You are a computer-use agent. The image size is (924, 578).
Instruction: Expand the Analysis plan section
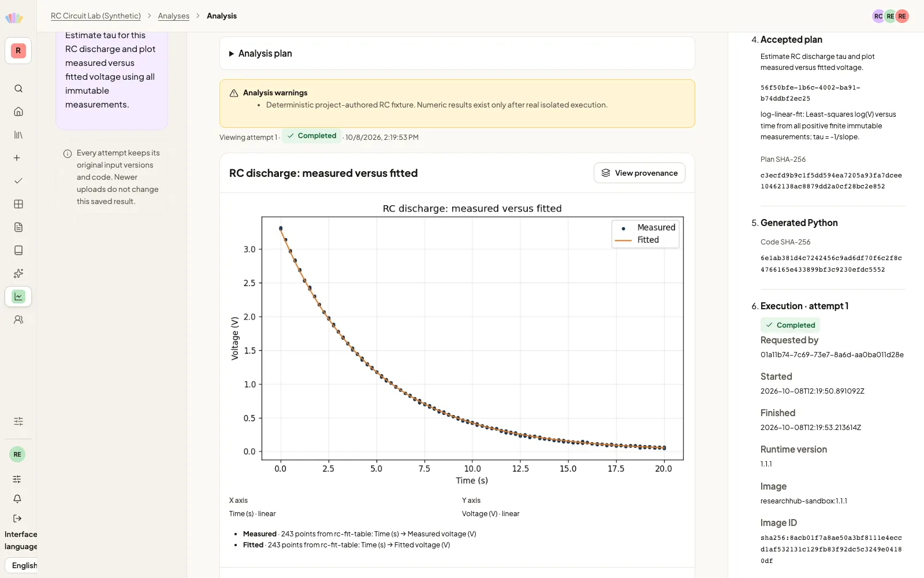[x=457, y=53]
